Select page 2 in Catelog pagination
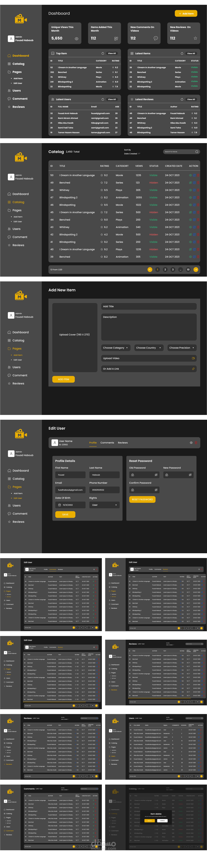 tap(165, 270)
